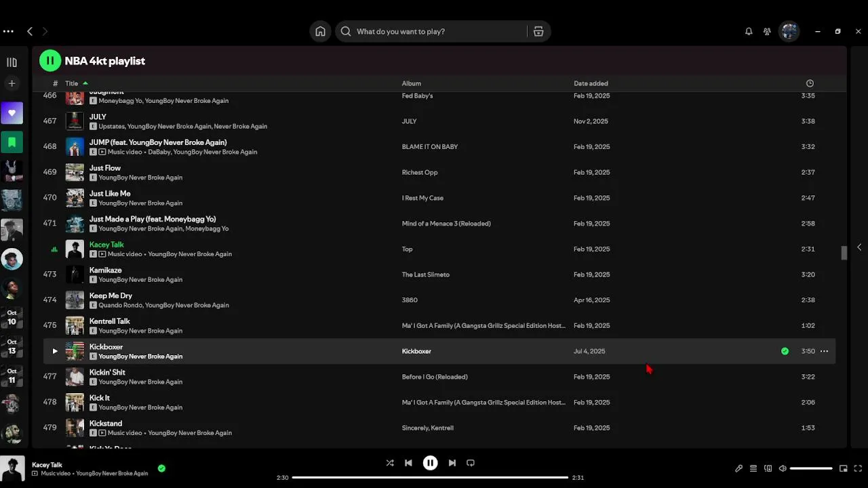Screen dimensions: 868x488
Task: Open The Last Slimeto album link
Action: pos(426,274)
